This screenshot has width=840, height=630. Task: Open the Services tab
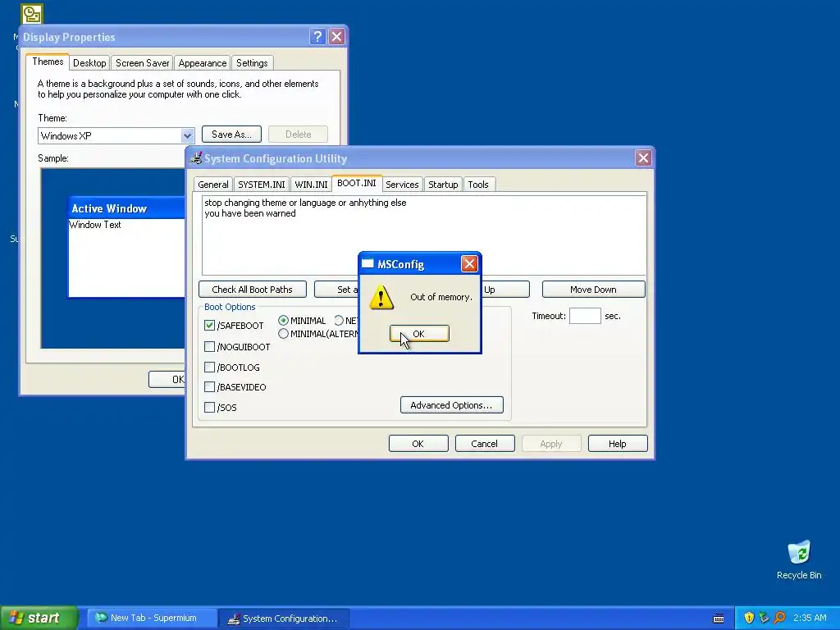pos(402,185)
